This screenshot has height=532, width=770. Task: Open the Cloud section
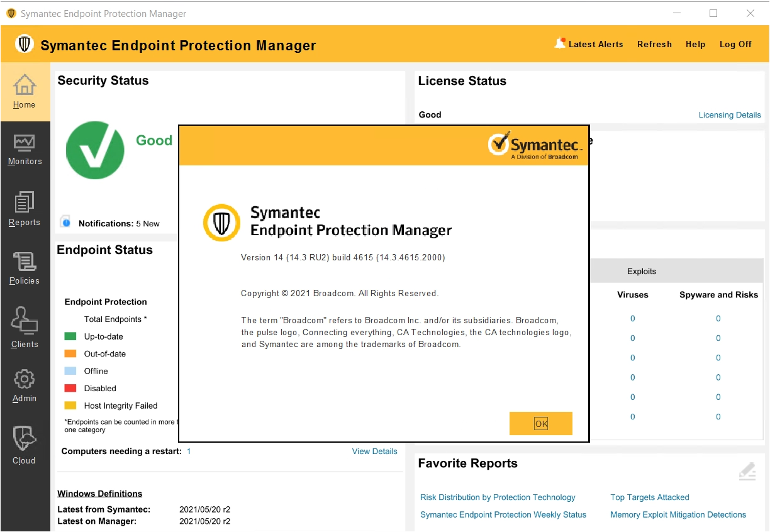click(x=25, y=445)
